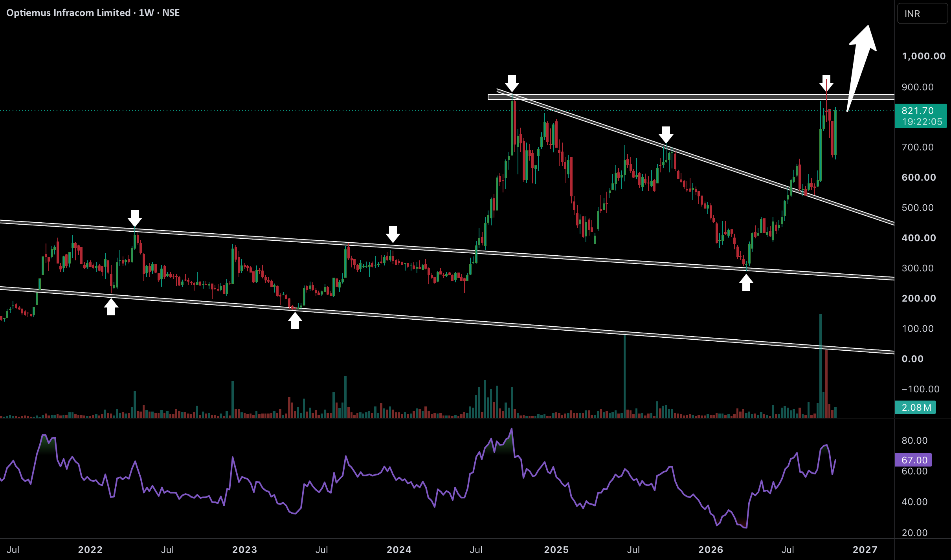Click the Optiemus Infracom Limited chart title
This screenshot has height=560, width=951.
click(x=93, y=13)
